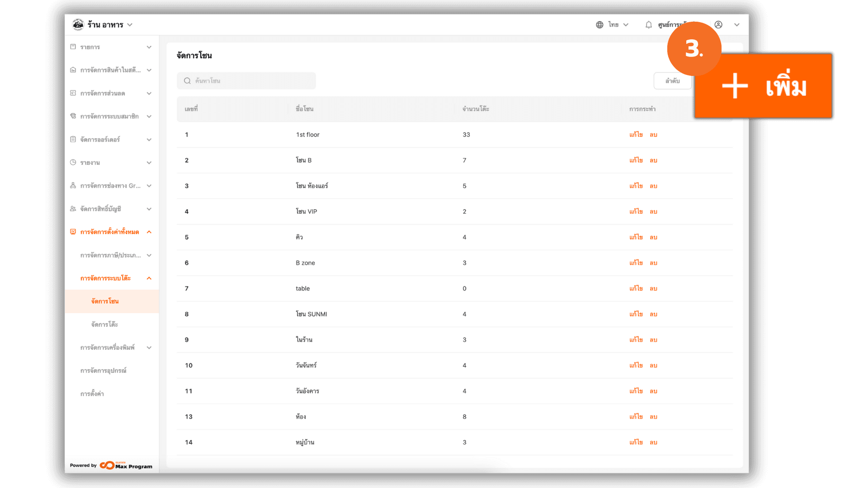This screenshot has width=868, height=488.
Task: Click the รายงาน clock icon in sidebar
Action: tap(73, 162)
